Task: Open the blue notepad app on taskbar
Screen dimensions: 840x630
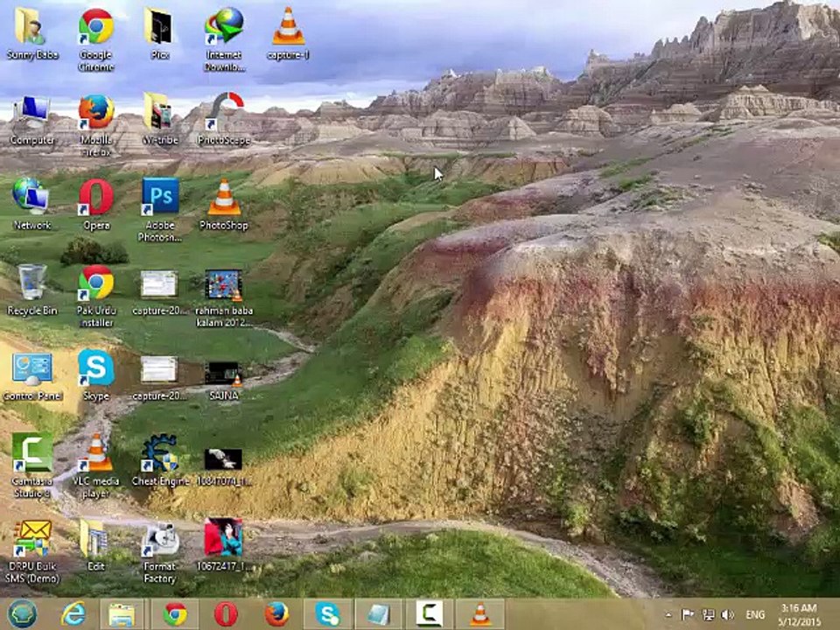Action: pos(378,614)
